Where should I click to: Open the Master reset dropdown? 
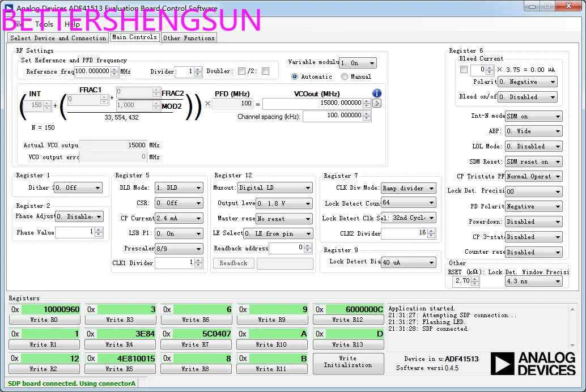tap(284, 219)
